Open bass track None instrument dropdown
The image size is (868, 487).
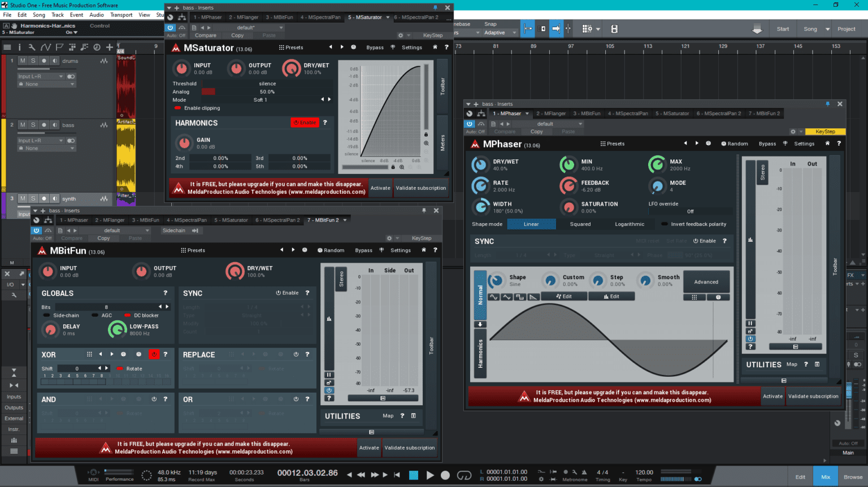(x=46, y=148)
